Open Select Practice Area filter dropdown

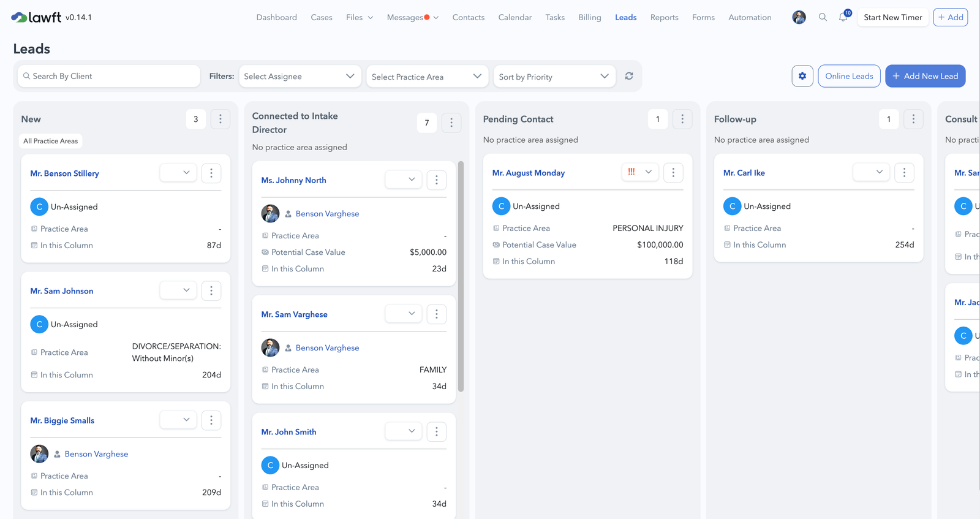(427, 77)
